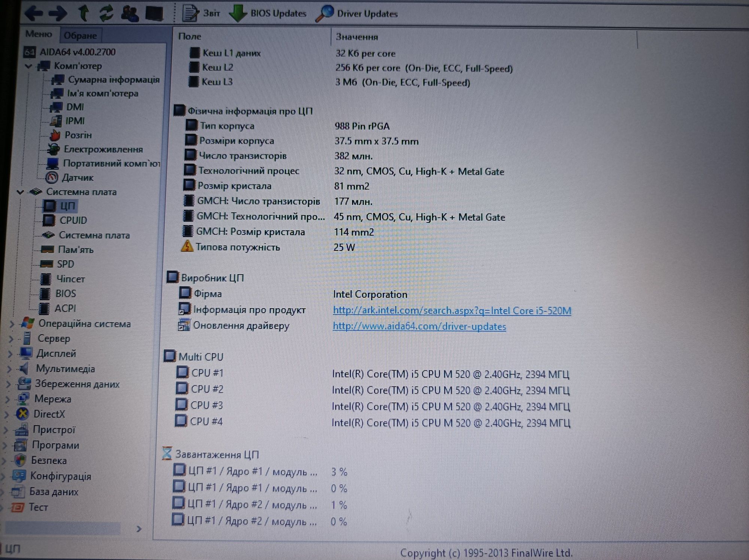Click the Ім'я комп'ютера icon
Screen dimensions: 749x560
tap(57, 93)
